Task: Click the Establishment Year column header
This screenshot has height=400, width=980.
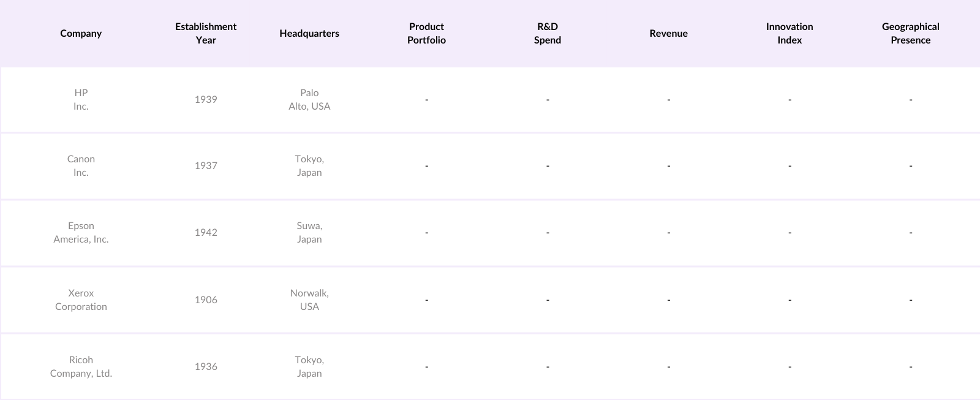Action: tap(206, 34)
